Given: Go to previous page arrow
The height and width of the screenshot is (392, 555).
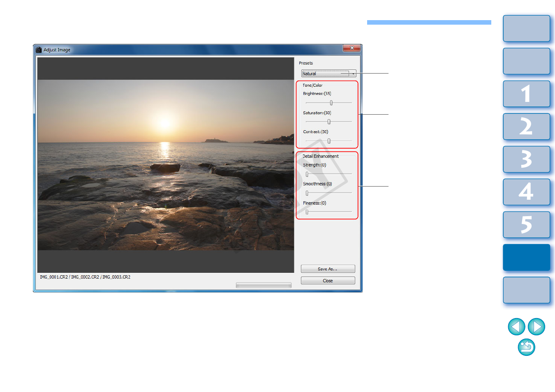Looking at the screenshot, I should tap(516, 327).
